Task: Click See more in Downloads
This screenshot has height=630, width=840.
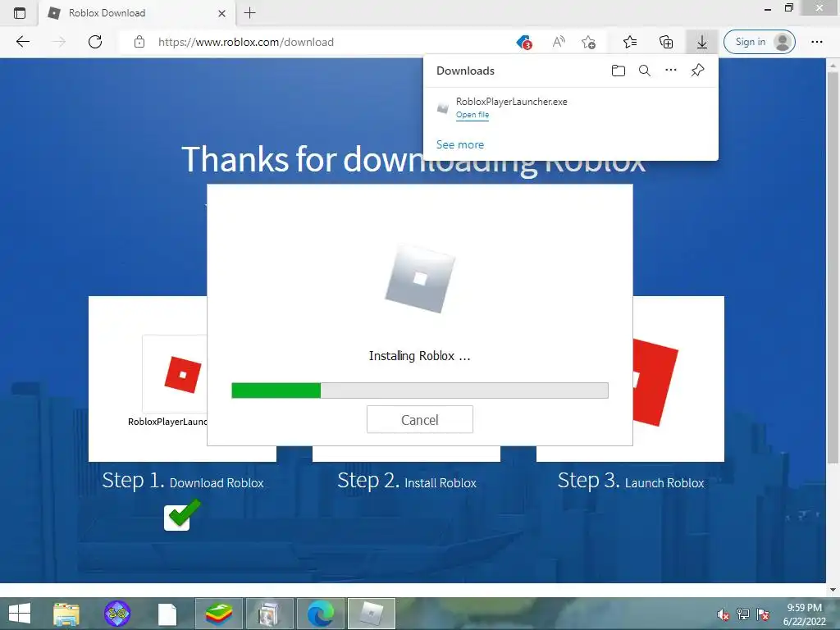Action: click(x=460, y=144)
